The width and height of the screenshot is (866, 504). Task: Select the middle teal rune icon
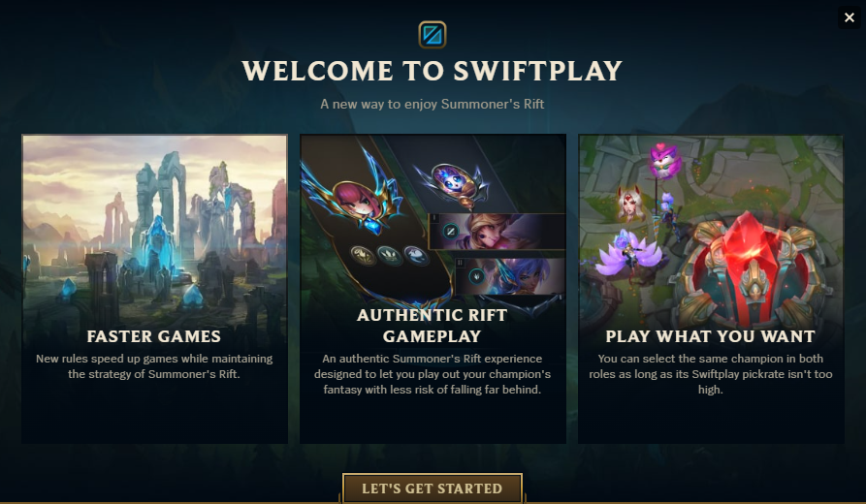pos(390,255)
